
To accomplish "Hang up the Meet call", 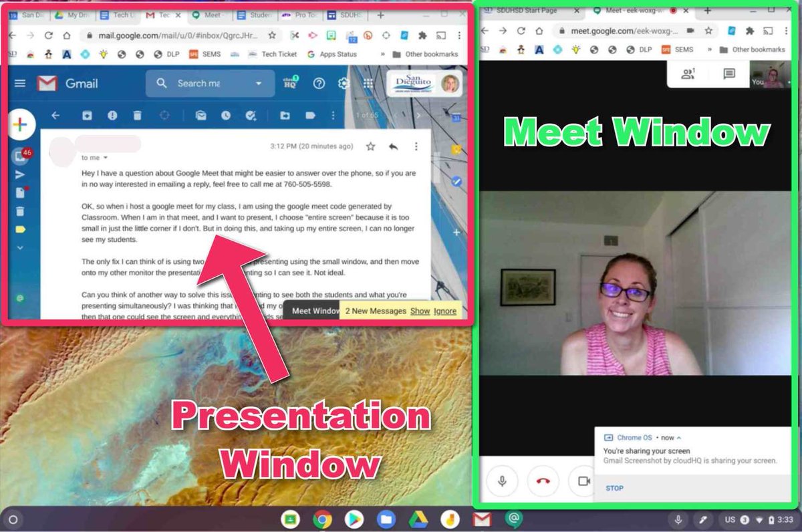I will [543, 481].
